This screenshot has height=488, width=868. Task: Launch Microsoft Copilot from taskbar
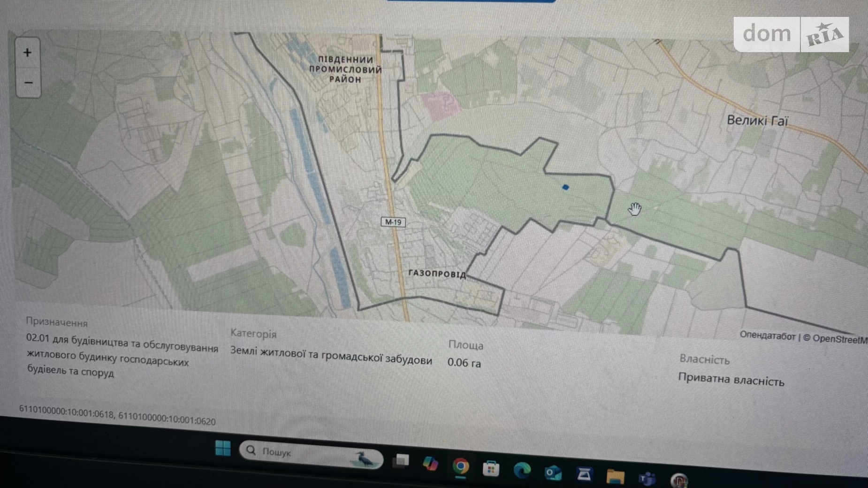pyautogui.click(x=430, y=464)
